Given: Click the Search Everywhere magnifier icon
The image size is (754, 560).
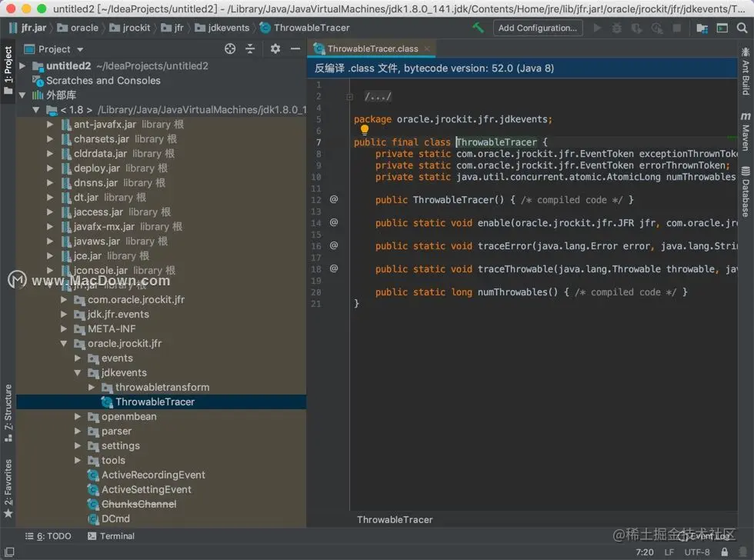Looking at the screenshot, I should (741, 28).
